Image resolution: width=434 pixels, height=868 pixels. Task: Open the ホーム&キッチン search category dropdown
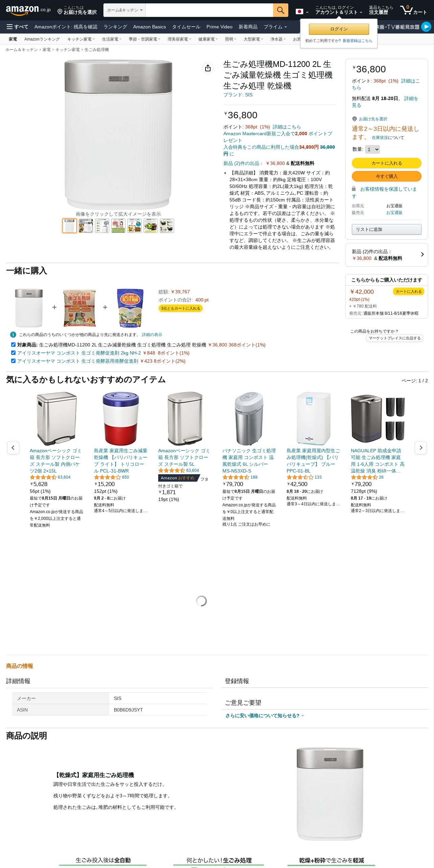[x=124, y=10]
